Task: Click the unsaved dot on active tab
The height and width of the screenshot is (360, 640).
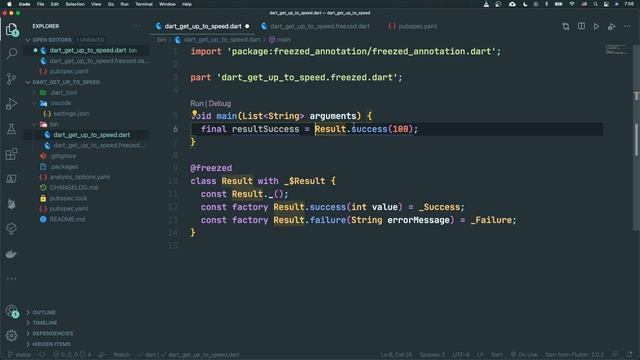Action: [247, 26]
